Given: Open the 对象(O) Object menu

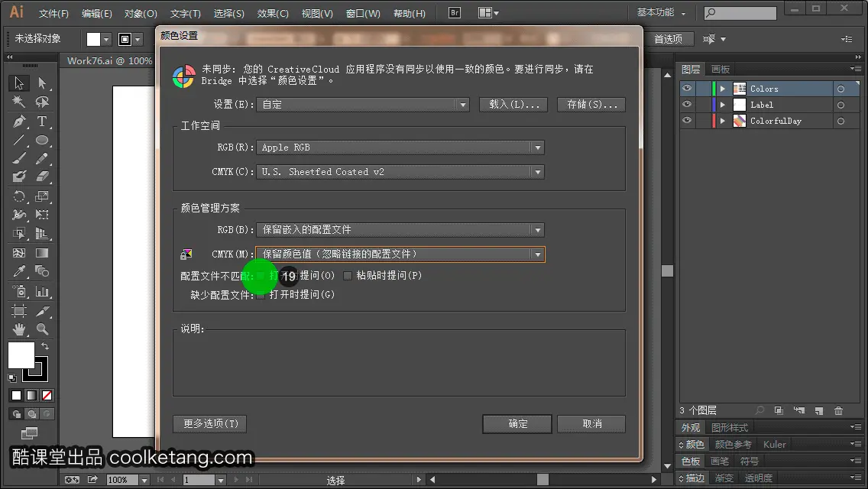Looking at the screenshot, I should (x=141, y=13).
